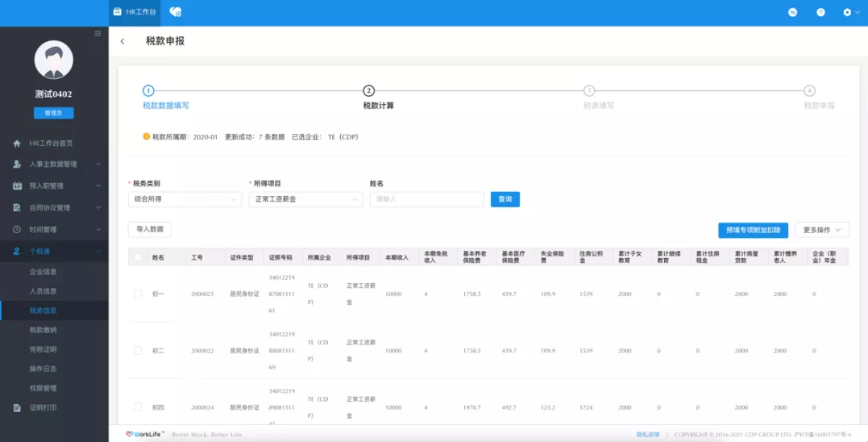868x442 pixels.
Task: Open the 税务类别 dropdown showing 综合所得
Action: tap(185, 199)
